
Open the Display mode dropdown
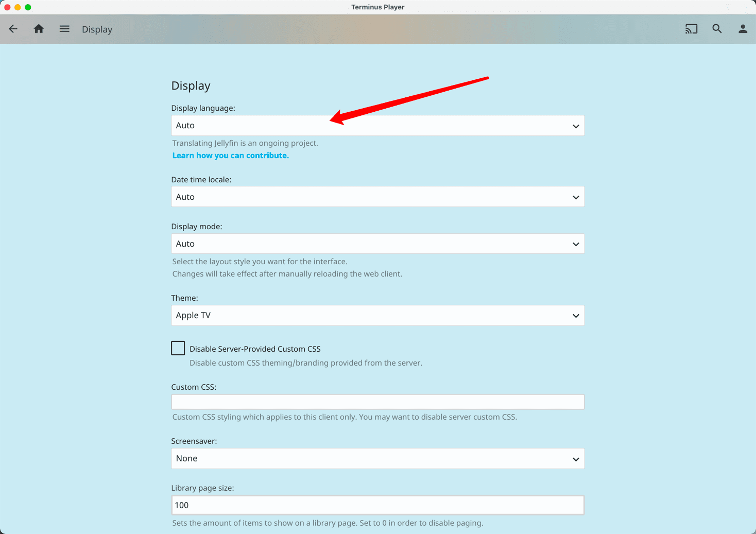click(377, 244)
